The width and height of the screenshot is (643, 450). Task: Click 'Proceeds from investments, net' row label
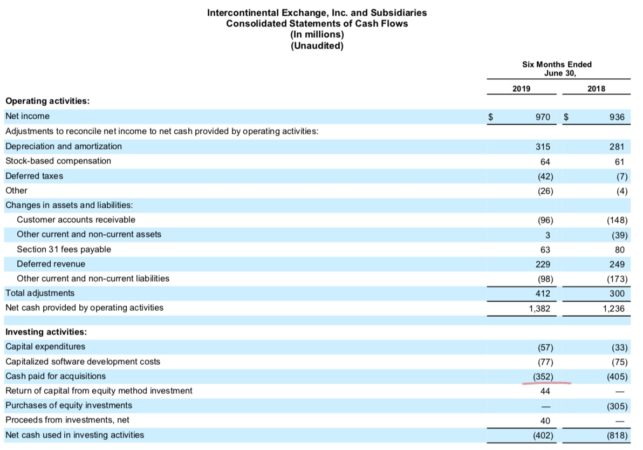67,420
